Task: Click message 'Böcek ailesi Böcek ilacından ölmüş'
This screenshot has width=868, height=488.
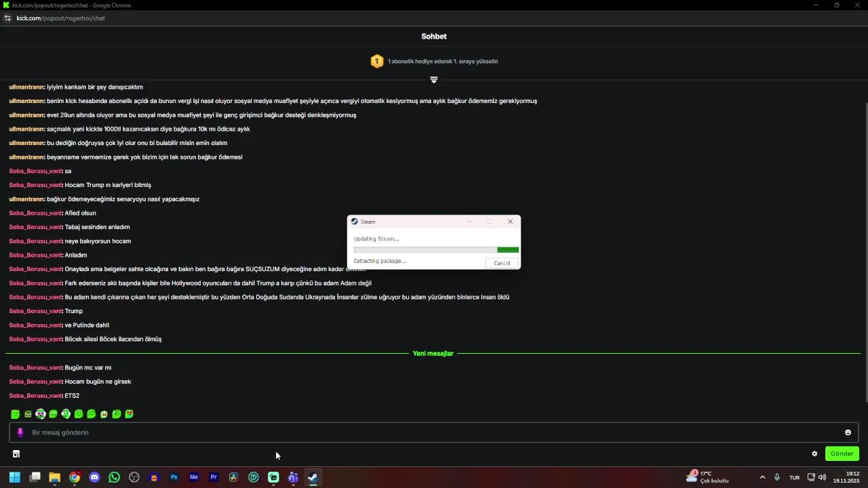Action: click(x=113, y=339)
